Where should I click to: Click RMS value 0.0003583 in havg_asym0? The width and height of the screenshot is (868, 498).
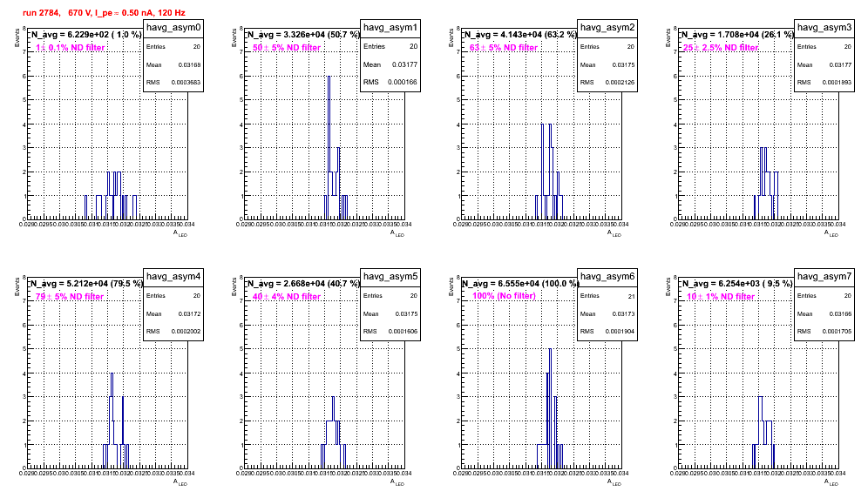[186, 83]
